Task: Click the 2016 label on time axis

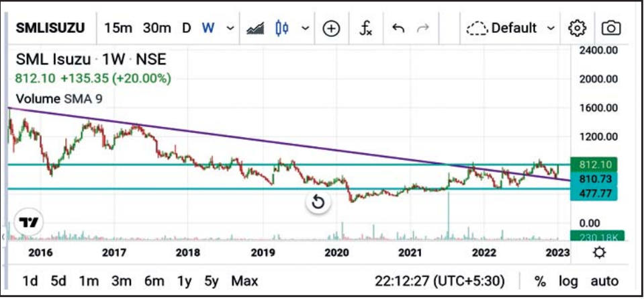Action: pyautogui.click(x=40, y=253)
